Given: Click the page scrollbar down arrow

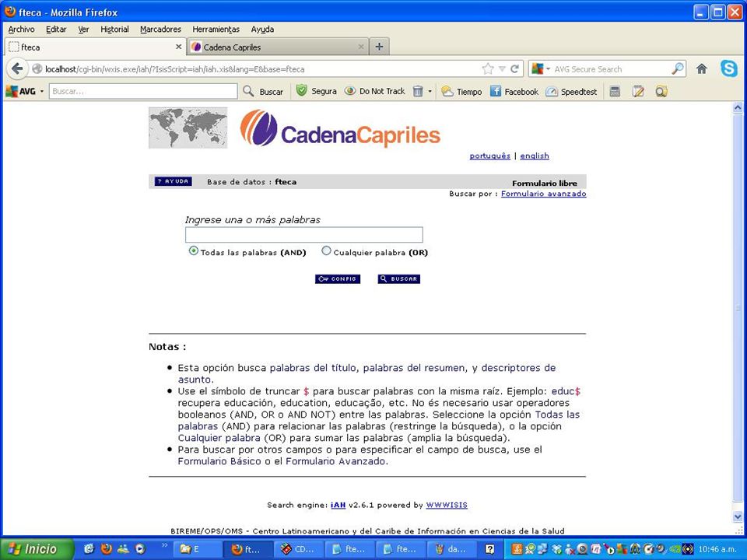Looking at the screenshot, I should point(738,516).
